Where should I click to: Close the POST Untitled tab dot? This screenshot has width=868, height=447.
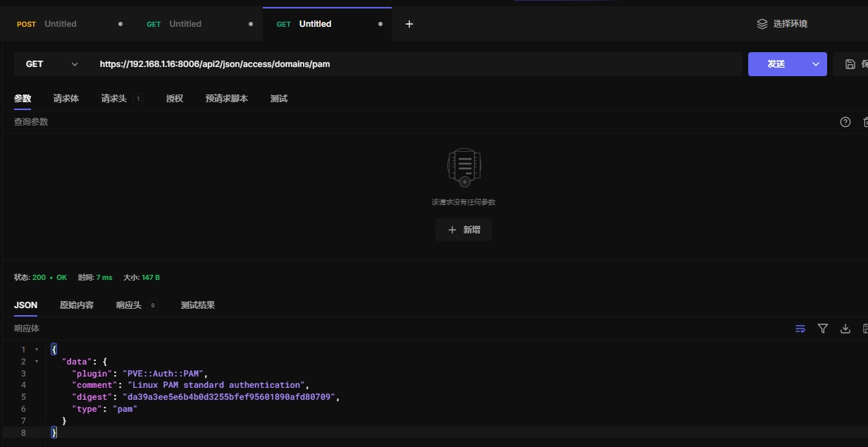[120, 24]
